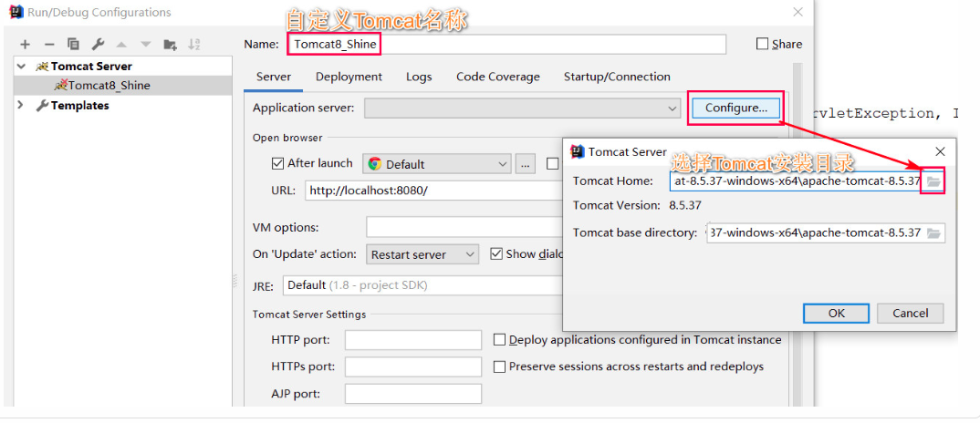Browse folder for Tomcat base directory
980x423 pixels.
click(933, 233)
